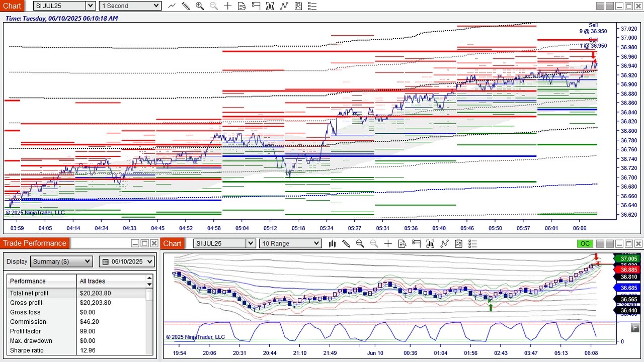Open drawing tools pencil in 10 Range chart toolbar
Screen dimensions: 644x362
[346, 243]
